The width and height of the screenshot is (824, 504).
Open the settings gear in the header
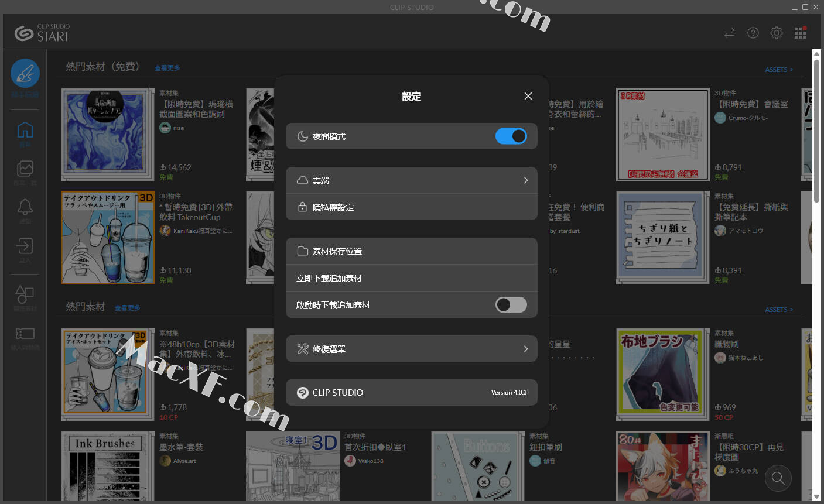click(777, 33)
